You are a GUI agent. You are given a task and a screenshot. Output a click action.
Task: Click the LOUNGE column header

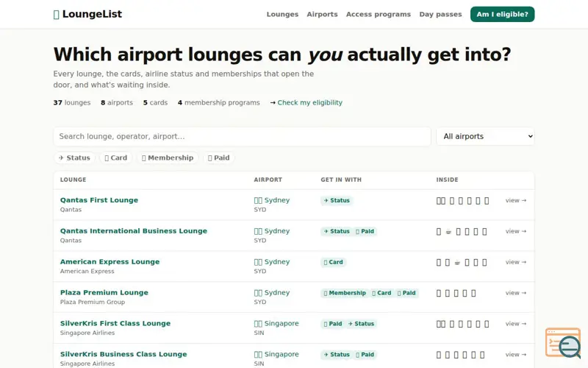tap(73, 180)
